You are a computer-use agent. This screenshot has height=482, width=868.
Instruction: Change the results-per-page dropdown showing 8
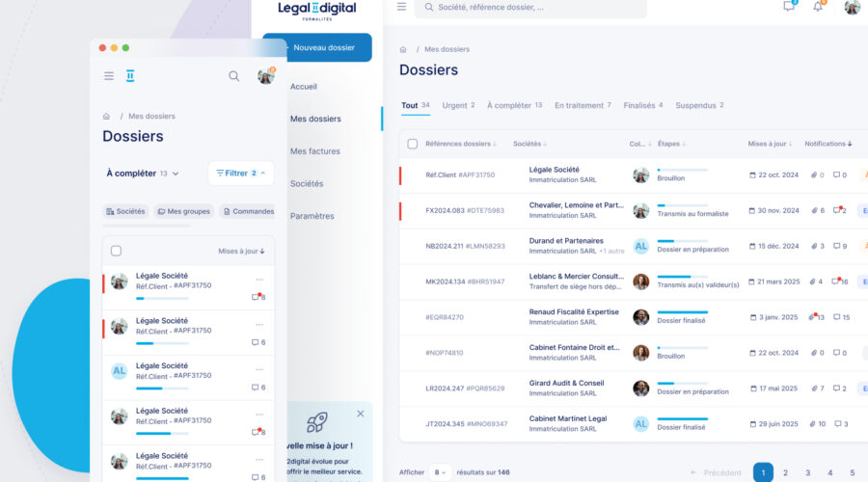click(440, 472)
